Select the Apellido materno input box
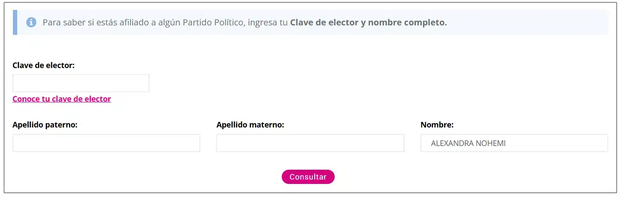Image resolution: width=644 pixels, height=205 pixels. point(310,143)
